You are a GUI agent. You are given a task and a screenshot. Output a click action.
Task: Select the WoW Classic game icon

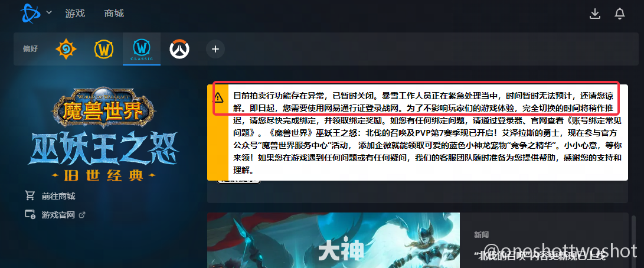coord(142,50)
